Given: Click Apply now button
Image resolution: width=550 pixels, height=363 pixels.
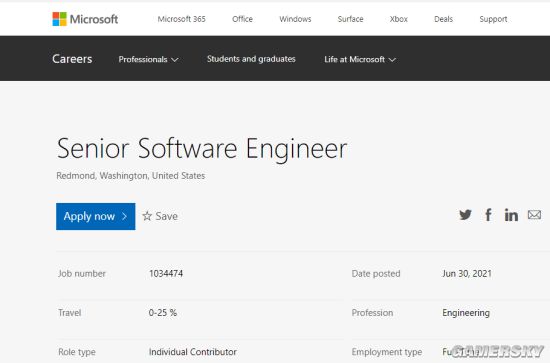Looking at the screenshot, I should point(95,216).
